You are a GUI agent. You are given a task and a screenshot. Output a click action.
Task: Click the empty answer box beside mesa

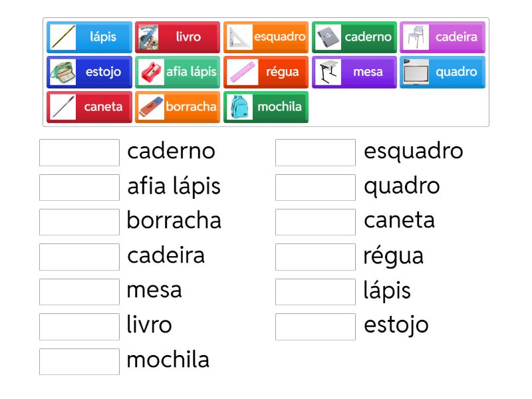coord(78,291)
